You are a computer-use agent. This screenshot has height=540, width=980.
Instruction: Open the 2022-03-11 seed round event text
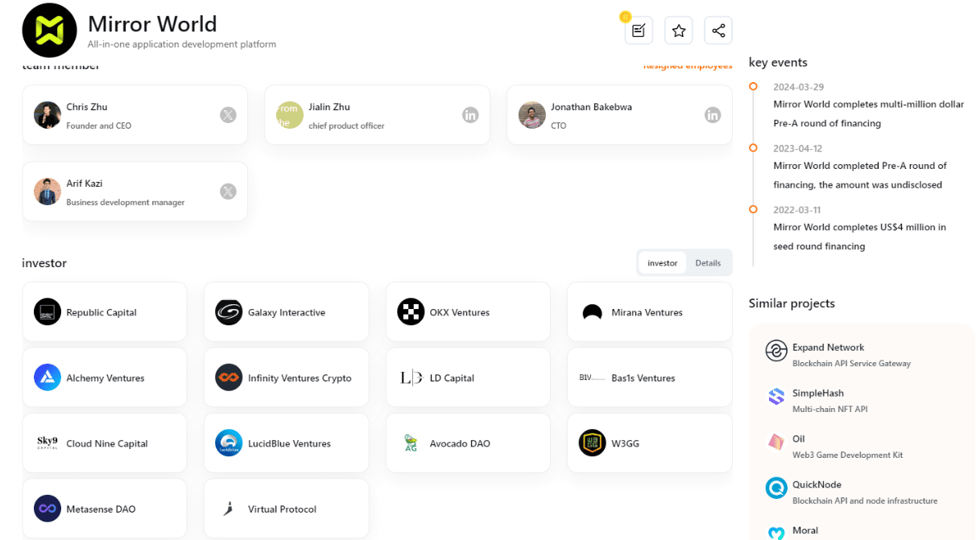click(x=860, y=237)
